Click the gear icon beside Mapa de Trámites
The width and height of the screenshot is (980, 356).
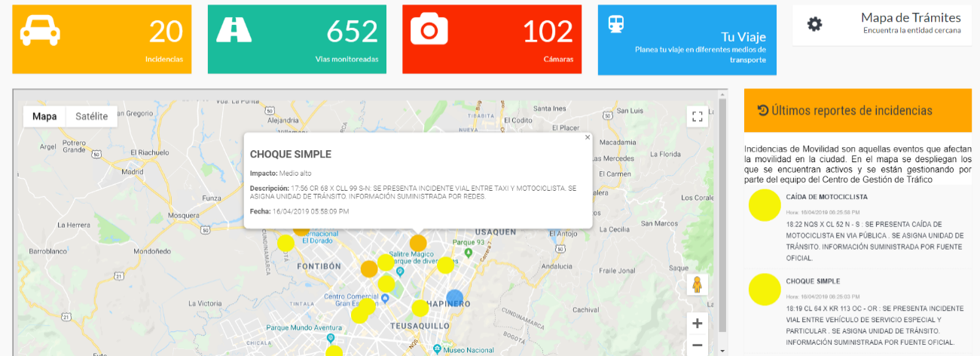(x=814, y=24)
